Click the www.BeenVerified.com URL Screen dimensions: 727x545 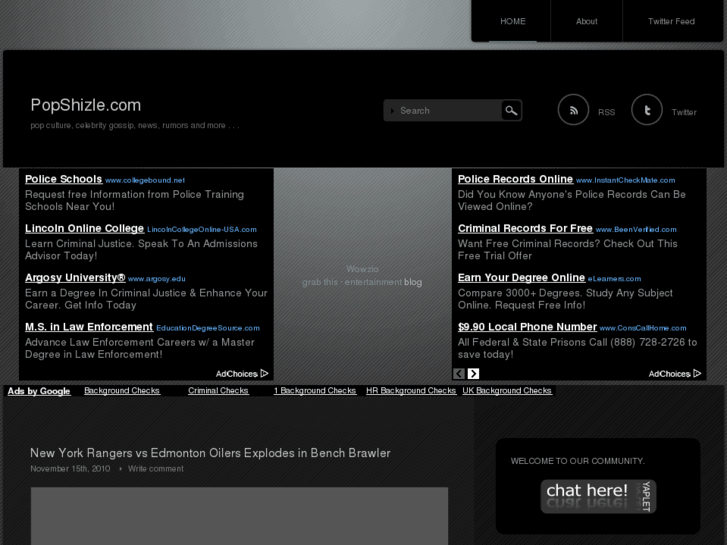636,230
